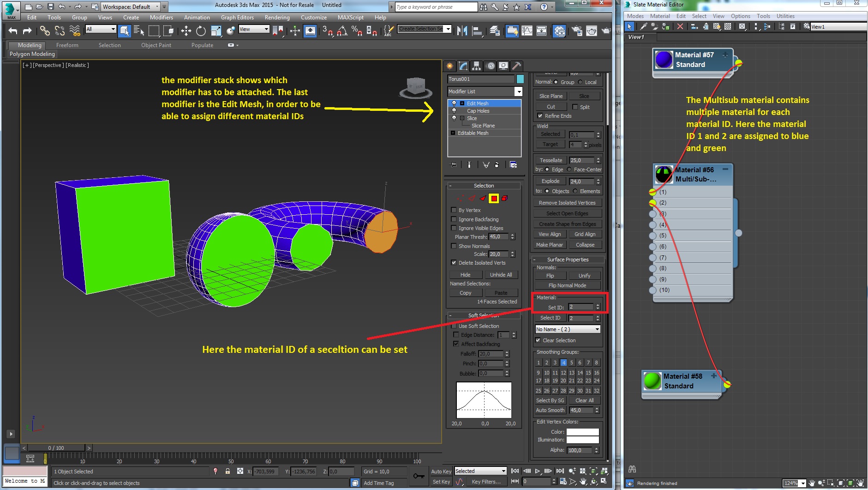
Task: Select Element sub-object level
Action: point(505,199)
